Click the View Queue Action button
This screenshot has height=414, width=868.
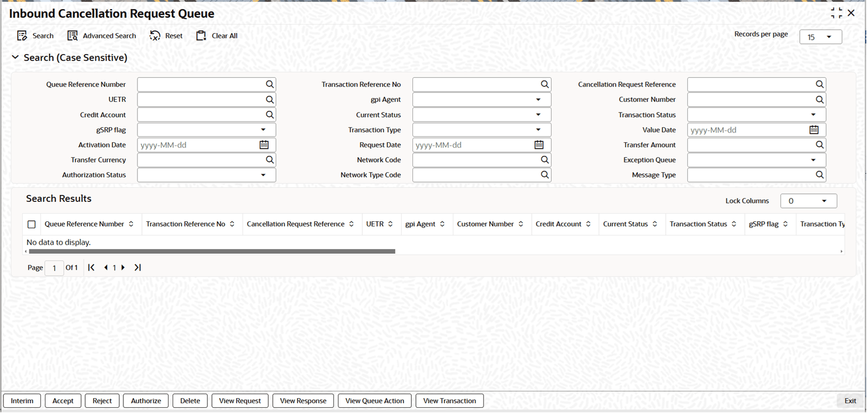(x=375, y=401)
